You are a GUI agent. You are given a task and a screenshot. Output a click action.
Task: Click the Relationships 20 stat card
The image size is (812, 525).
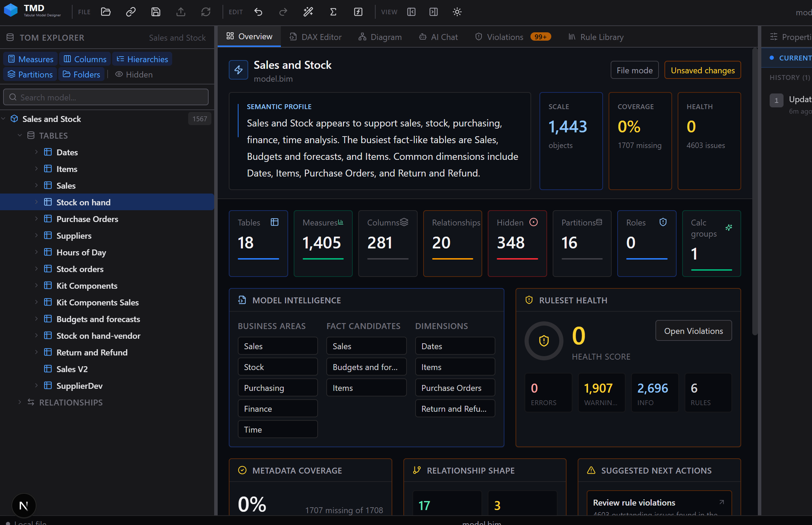point(452,243)
